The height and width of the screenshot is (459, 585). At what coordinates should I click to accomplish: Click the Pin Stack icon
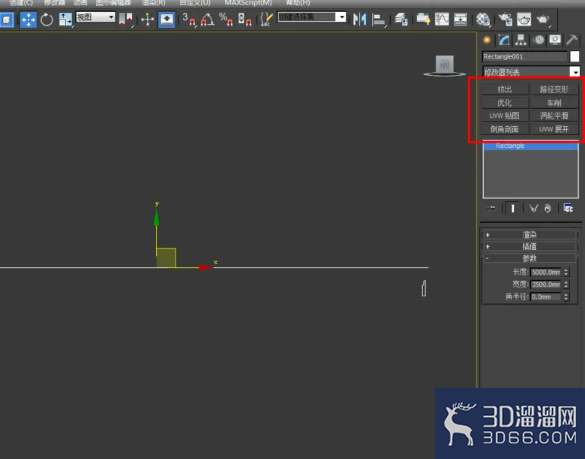pyautogui.click(x=492, y=208)
